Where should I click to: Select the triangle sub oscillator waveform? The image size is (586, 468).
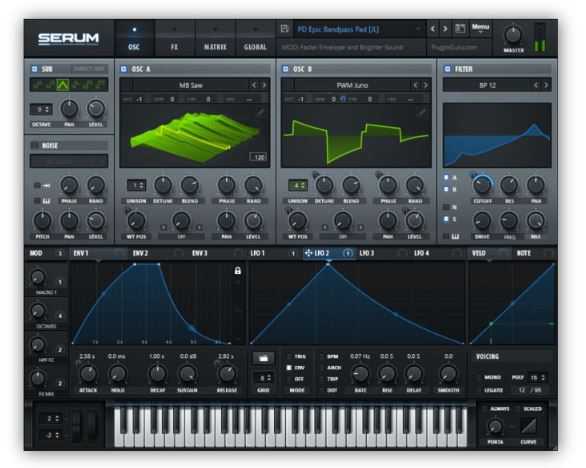pos(62,85)
